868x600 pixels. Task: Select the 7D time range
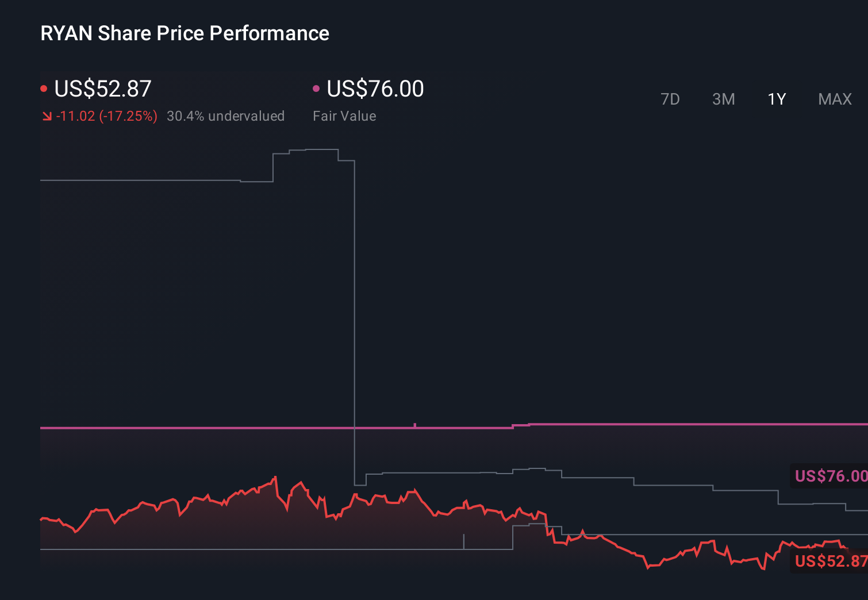pos(670,99)
